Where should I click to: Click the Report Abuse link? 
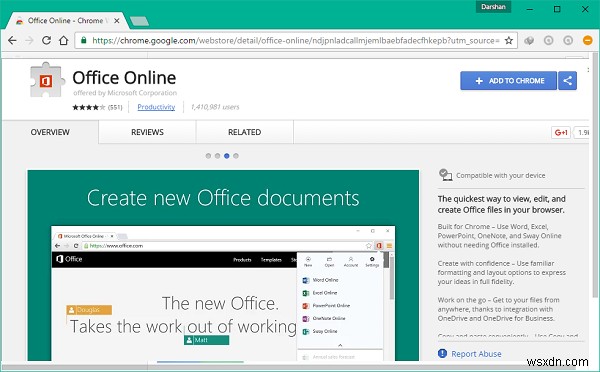pos(476,354)
